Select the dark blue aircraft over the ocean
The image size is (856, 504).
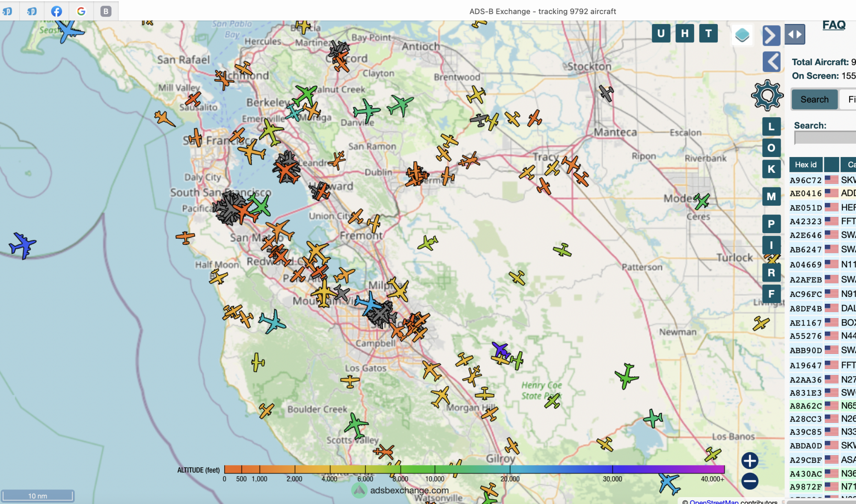(x=22, y=246)
